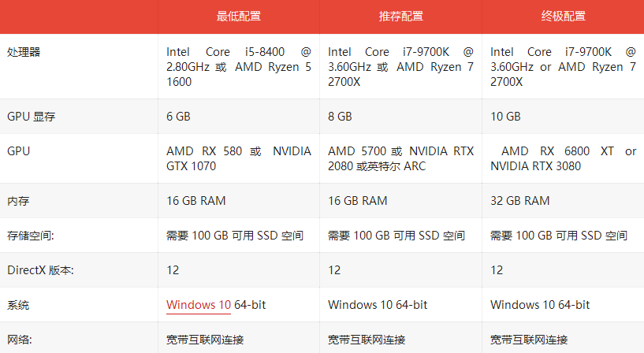Open the Windows 10 red underlined link

pos(199,305)
